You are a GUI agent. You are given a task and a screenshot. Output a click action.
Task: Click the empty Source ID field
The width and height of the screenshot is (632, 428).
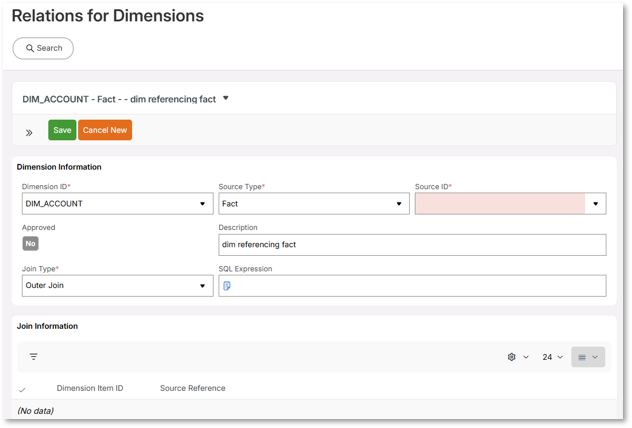[x=500, y=204]
